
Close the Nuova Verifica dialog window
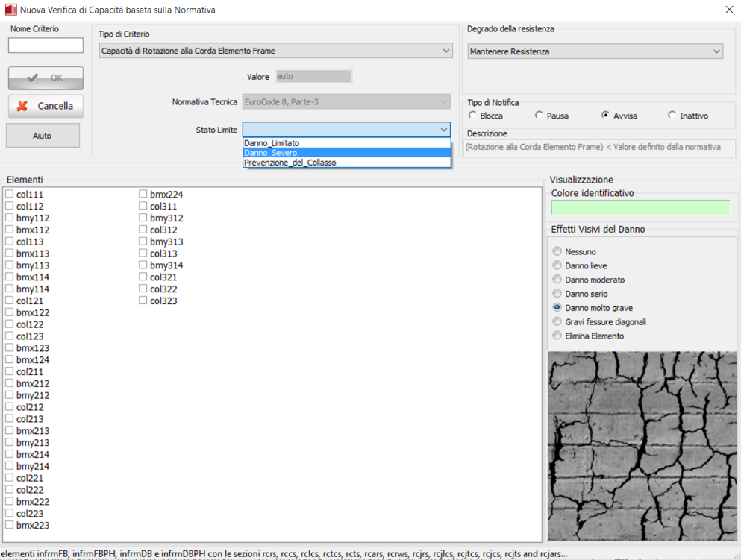[x=729, y=10]
